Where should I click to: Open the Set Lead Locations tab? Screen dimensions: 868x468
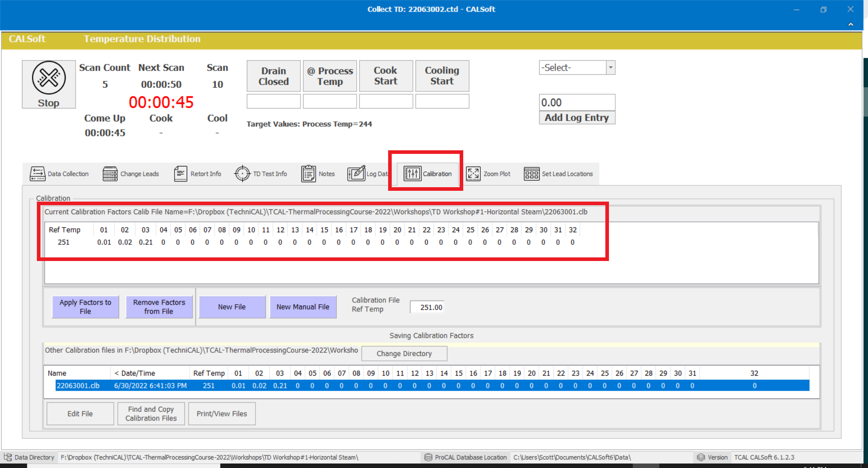(x=559, y=174)
